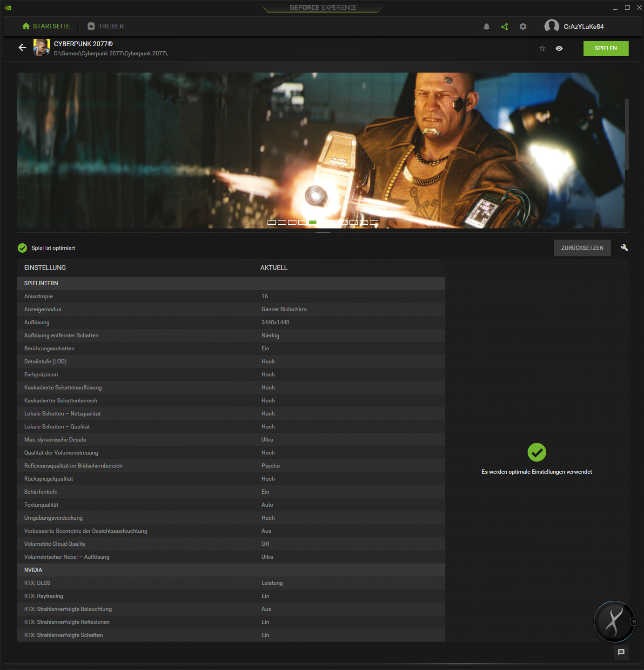Click the green share overlay icon
Viewport: 644px width, 670px height.
[x=504, y=27]
